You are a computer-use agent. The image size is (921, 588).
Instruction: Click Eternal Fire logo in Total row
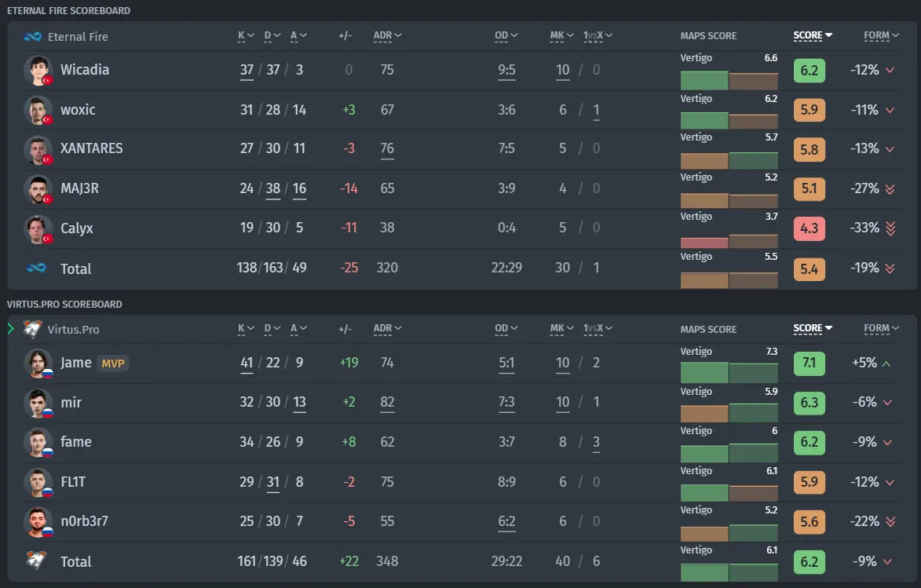pos(36,268)
